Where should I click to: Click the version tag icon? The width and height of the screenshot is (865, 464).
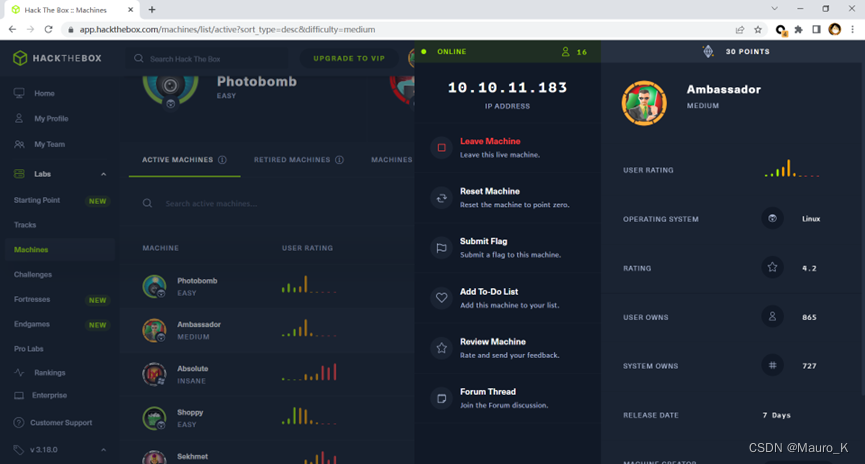[x=19, y=450]
